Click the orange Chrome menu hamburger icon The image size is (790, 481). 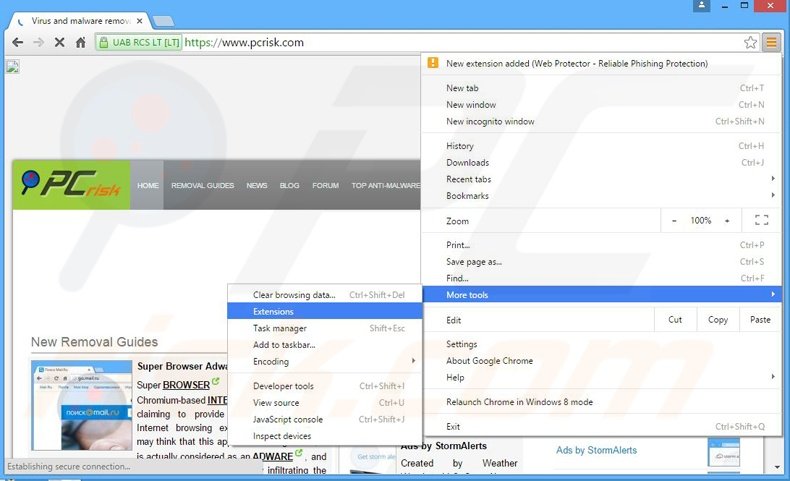[771, 42]
